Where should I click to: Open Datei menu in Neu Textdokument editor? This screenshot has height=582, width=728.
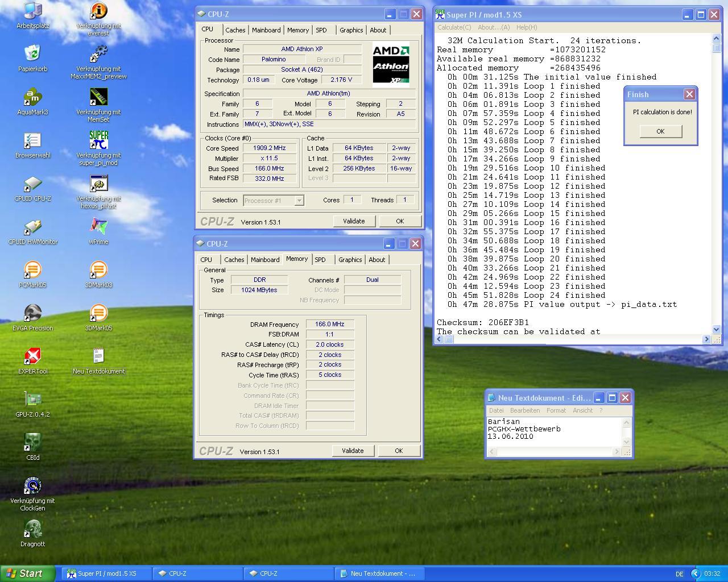[x=497, y=410]
